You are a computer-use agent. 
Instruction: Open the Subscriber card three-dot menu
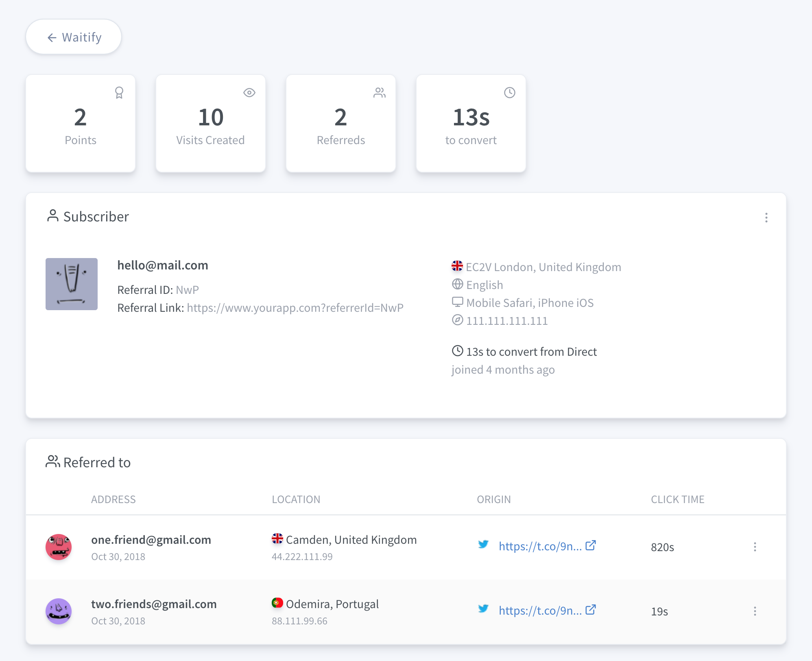pos(766,218)
